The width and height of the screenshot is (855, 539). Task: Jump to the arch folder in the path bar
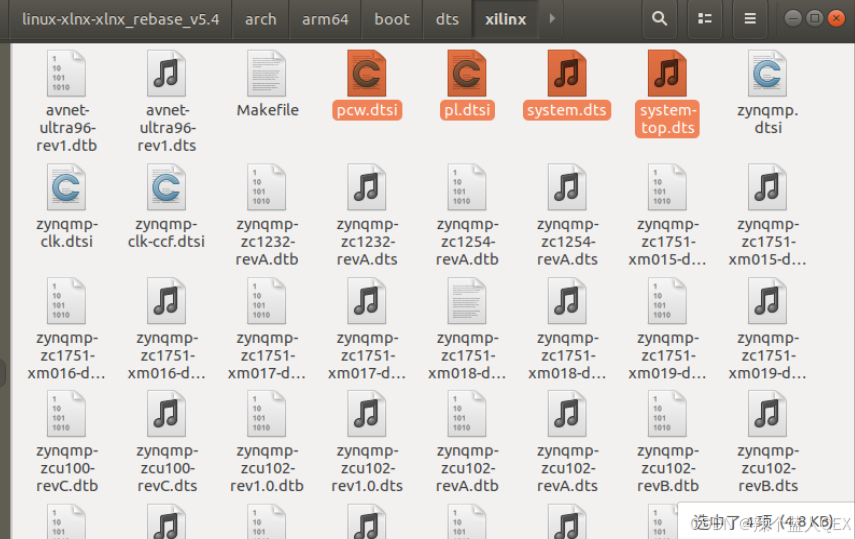261,19
